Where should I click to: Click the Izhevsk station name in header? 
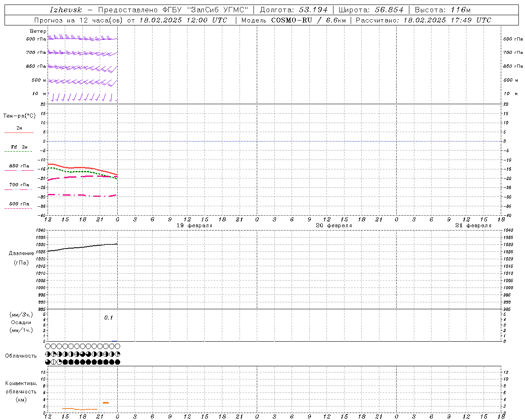[66, 10]
